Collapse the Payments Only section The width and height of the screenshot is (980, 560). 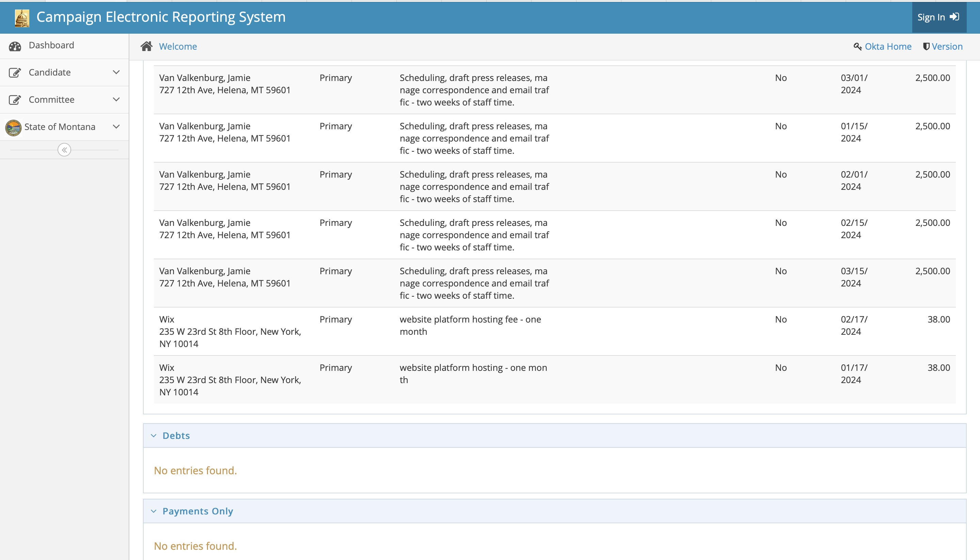coord(154,511)
